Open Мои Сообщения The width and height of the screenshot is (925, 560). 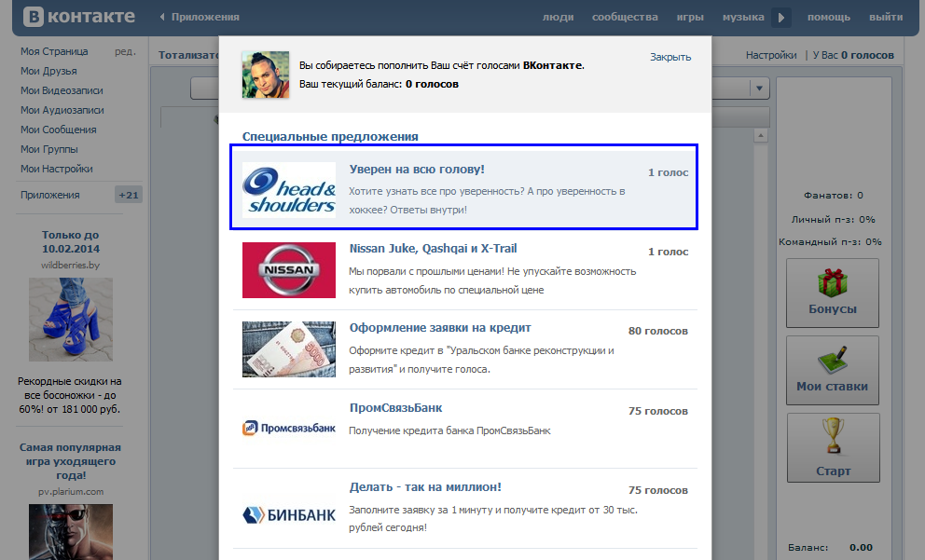coord(59,130)
